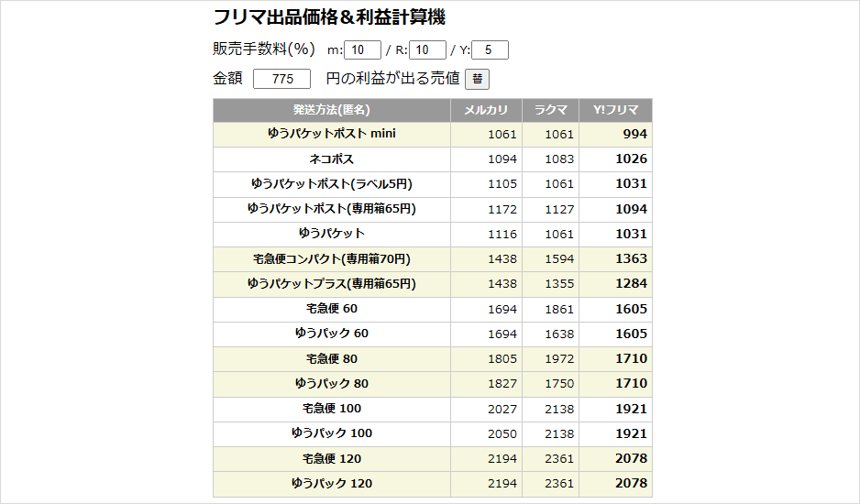Click the ゆうパケットポスト(ラベル5円) row label
This screenshot has width=860, height=504.
tap(331, 183)
